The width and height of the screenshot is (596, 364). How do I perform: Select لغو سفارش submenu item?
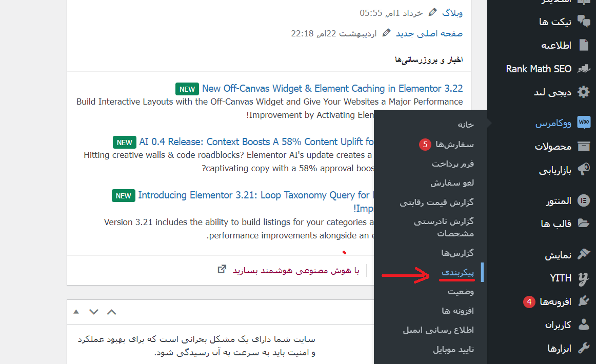(x=452, y=183)
